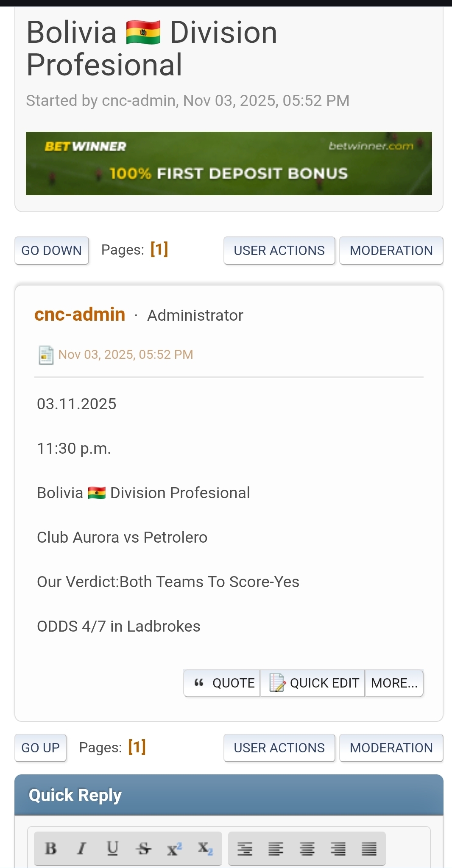Open the bottom User Actions menu
452x868 pixels.
point(279,748)
